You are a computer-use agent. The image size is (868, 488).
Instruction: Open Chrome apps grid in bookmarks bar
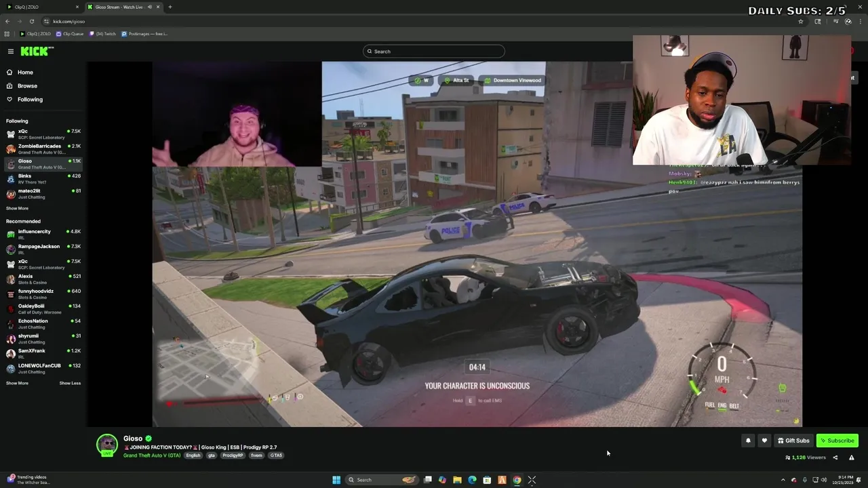[7, 33]
